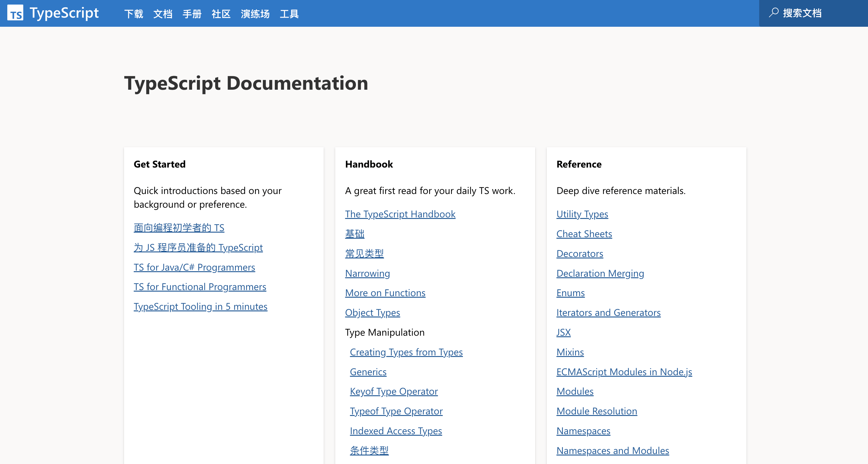
Task: Click the TypeScript TS logo icon
Action: click(x=15, y=13)
